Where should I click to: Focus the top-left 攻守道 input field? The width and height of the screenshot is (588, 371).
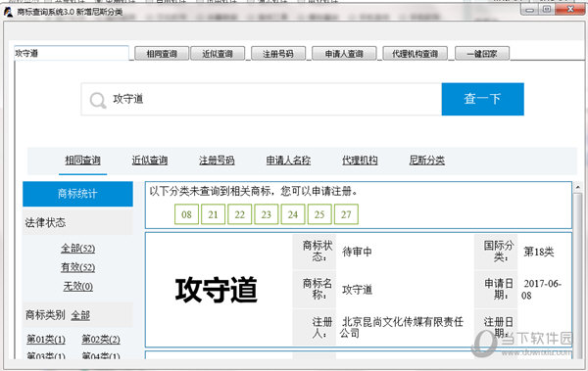coord(72,53)
